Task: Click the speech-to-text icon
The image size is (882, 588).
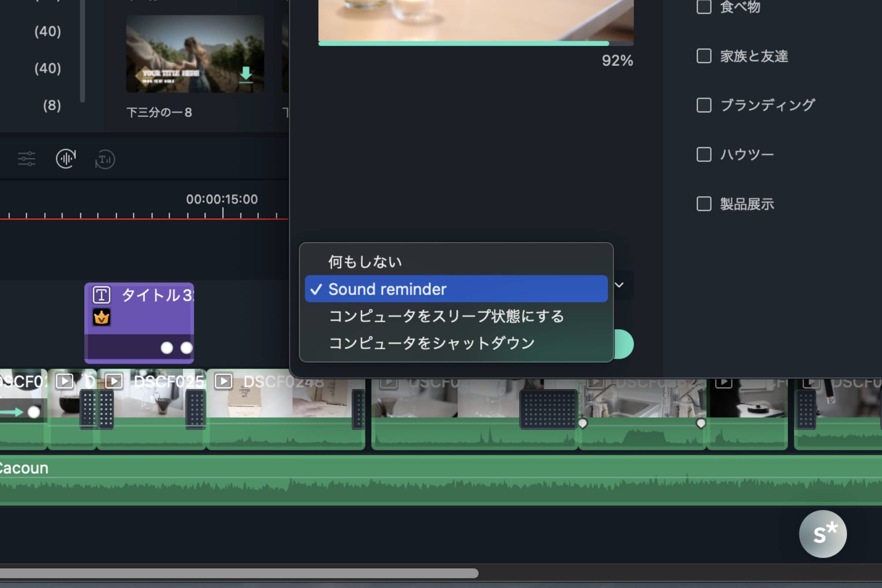Action: point(105,159)
